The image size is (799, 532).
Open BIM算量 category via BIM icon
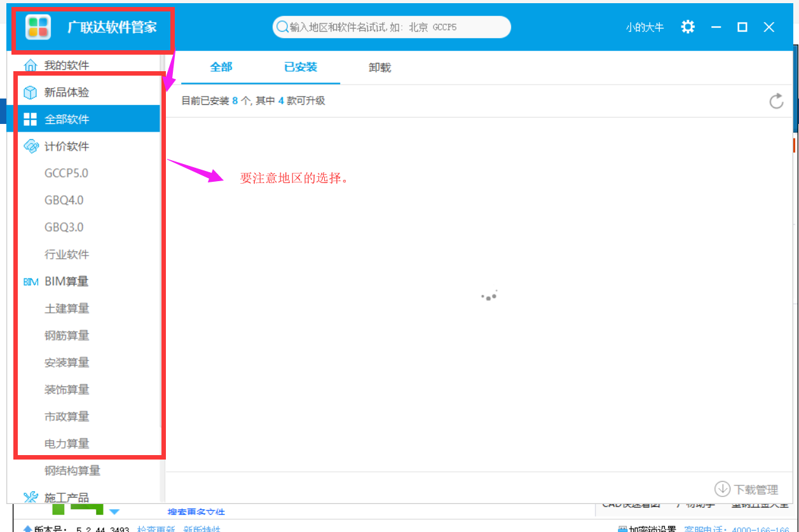31,282
